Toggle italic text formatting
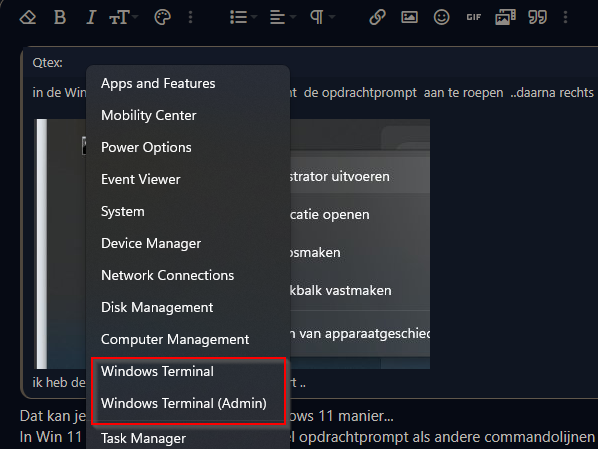The image size is (598, 449). [90, 18]
